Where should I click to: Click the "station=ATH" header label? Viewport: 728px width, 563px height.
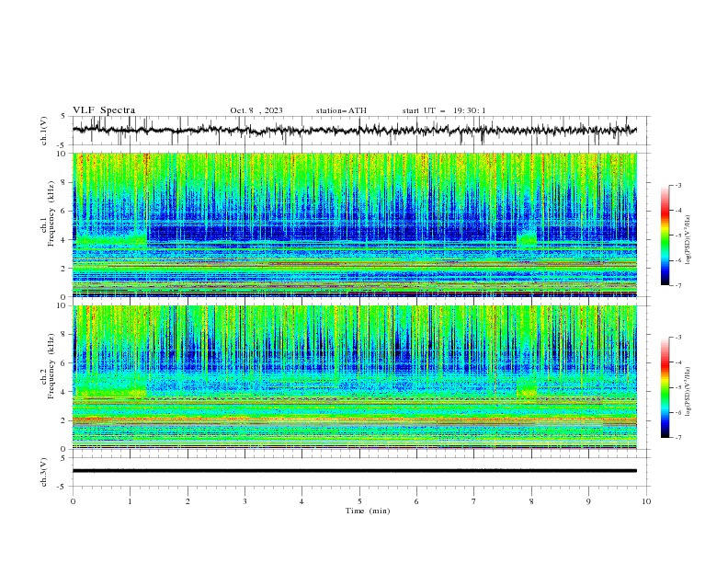point(341,110)
